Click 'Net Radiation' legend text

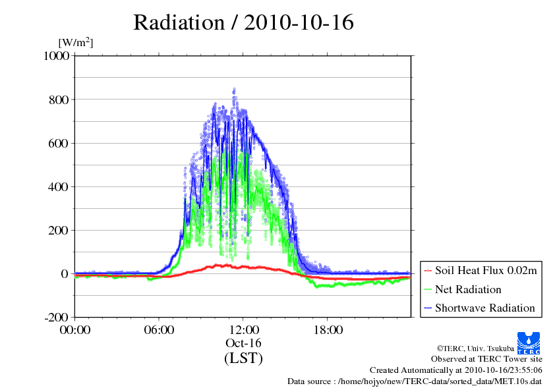click(468, 289)
